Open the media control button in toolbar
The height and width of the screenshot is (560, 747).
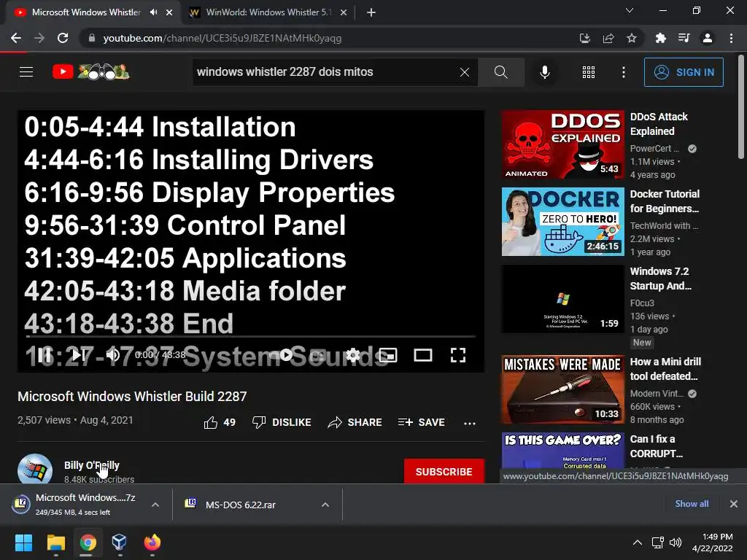684,38
